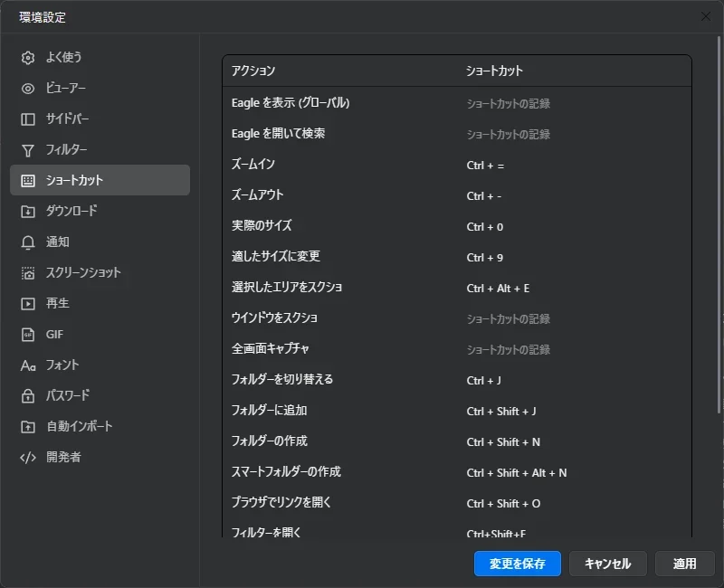Open the よく使う settings section
Viewport: 724px width, 588px height.
(x=100, y=57)
